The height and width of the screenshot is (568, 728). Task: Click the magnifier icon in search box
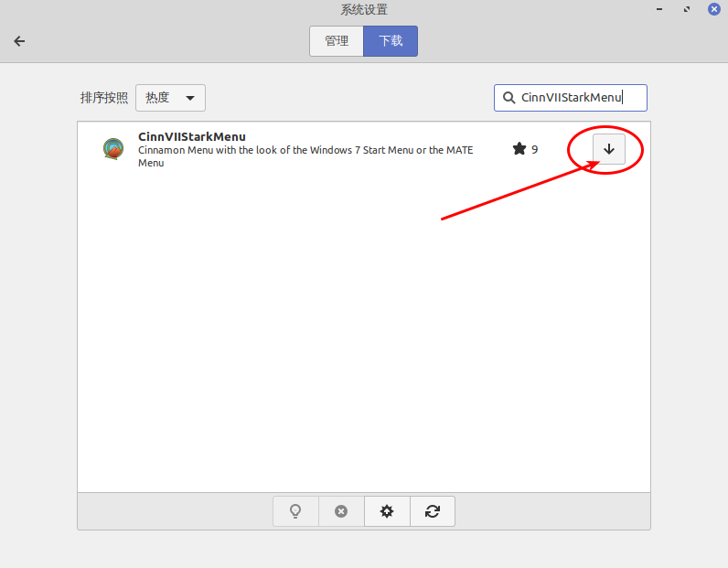coord(509,98)
